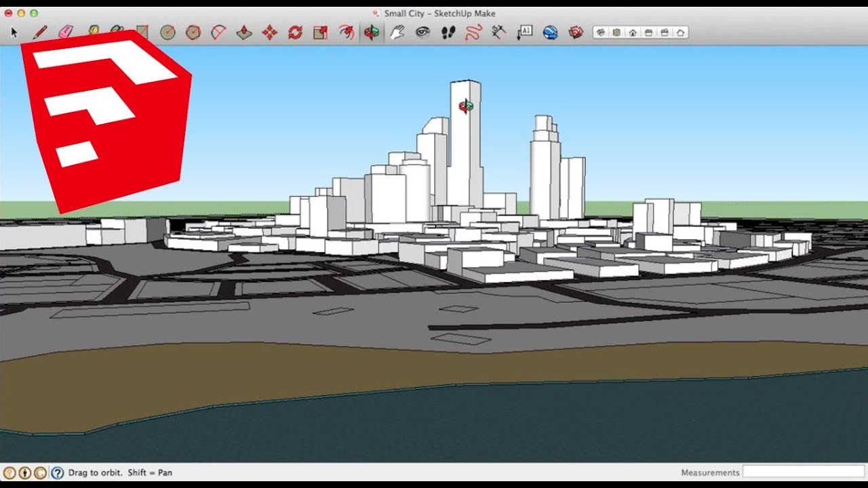Activate the Walk footprints tool

tap(448, 32)
